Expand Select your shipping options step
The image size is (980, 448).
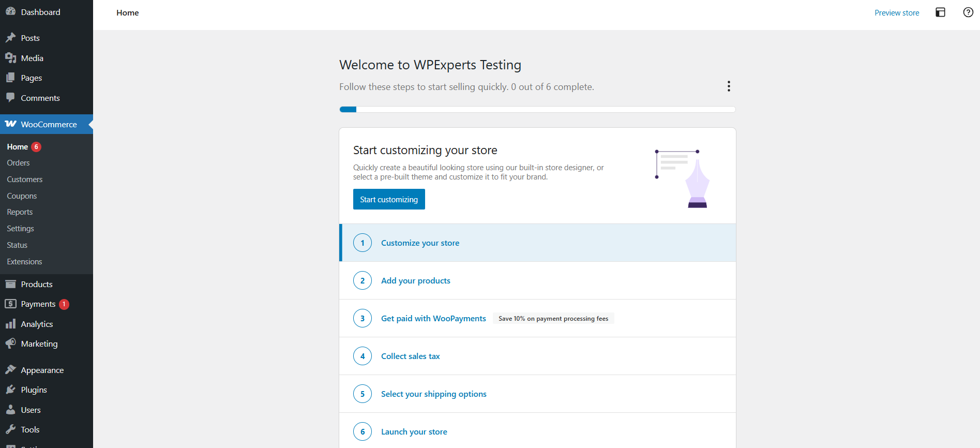point(538,394)
